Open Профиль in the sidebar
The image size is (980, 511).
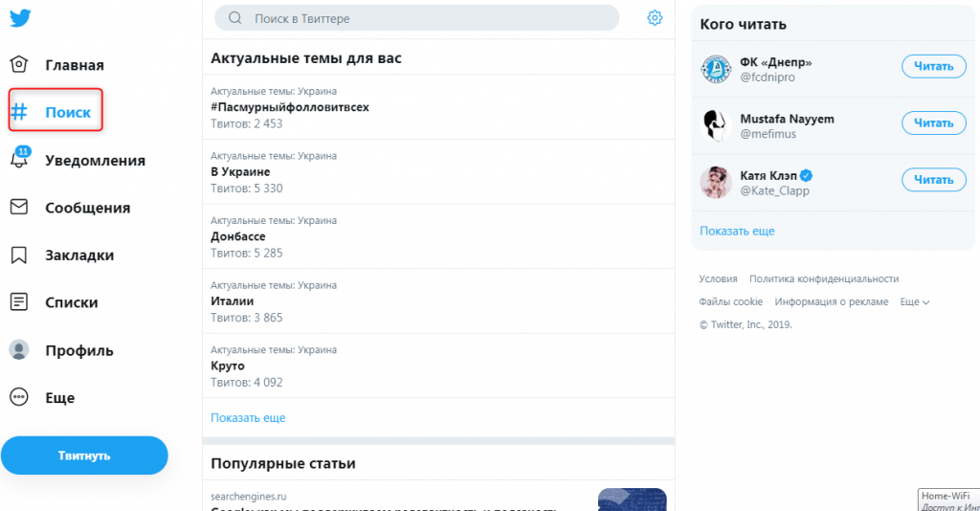[79, 350]
